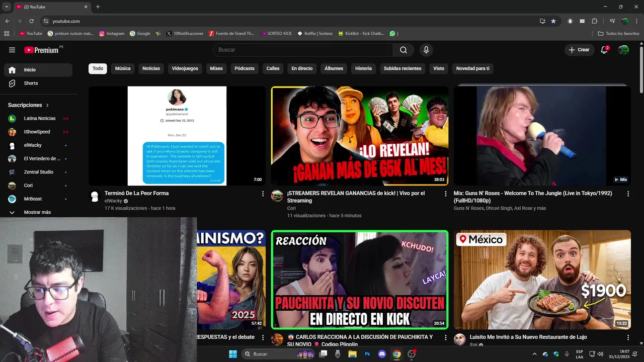Click the Windows Start button
This screenshot has height=362, width=644.
pos(233,354)
